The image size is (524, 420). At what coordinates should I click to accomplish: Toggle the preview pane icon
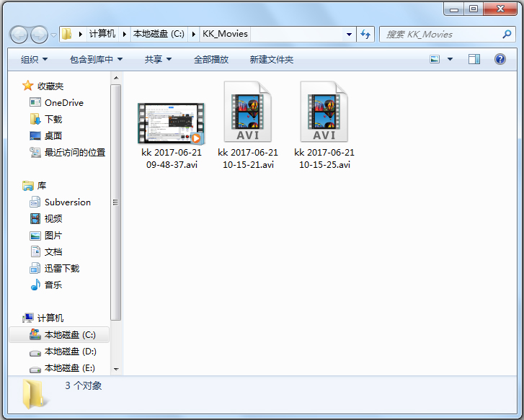point(474,59)
